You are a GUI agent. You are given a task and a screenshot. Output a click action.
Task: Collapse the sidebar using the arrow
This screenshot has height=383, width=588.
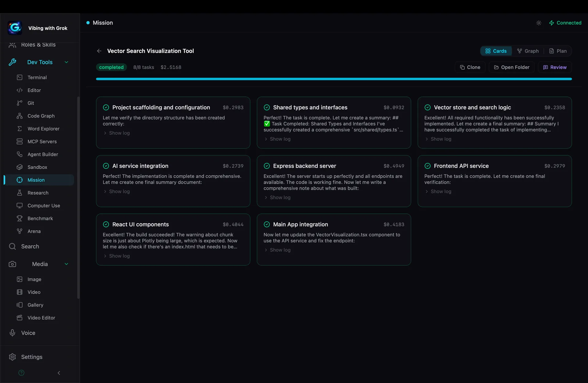[x=59, y=373]
